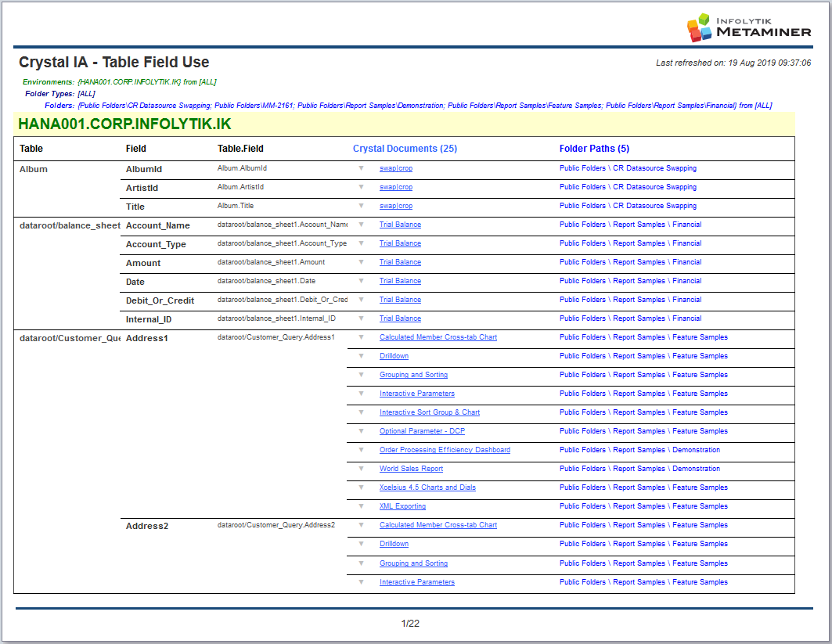Open swap|crop link in Title row
The width and height of the screenshot is (832, 644).
[x=396, y=206]
